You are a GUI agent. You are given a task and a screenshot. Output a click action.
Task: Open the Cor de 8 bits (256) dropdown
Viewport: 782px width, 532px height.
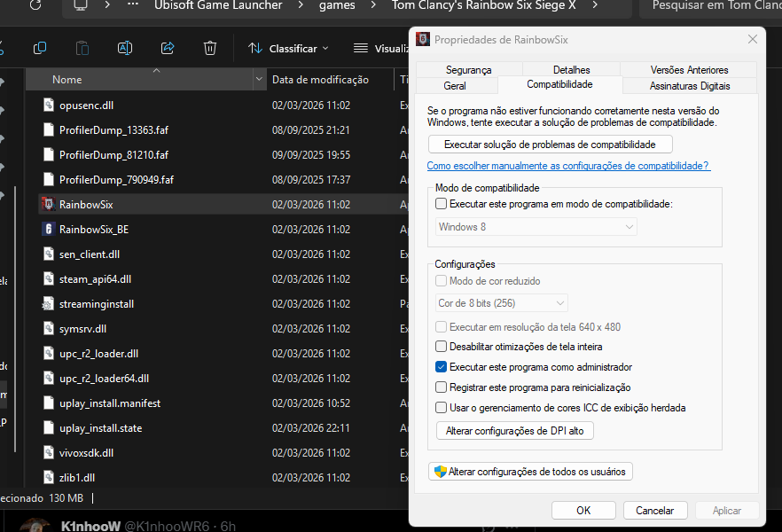click(501, 303)
